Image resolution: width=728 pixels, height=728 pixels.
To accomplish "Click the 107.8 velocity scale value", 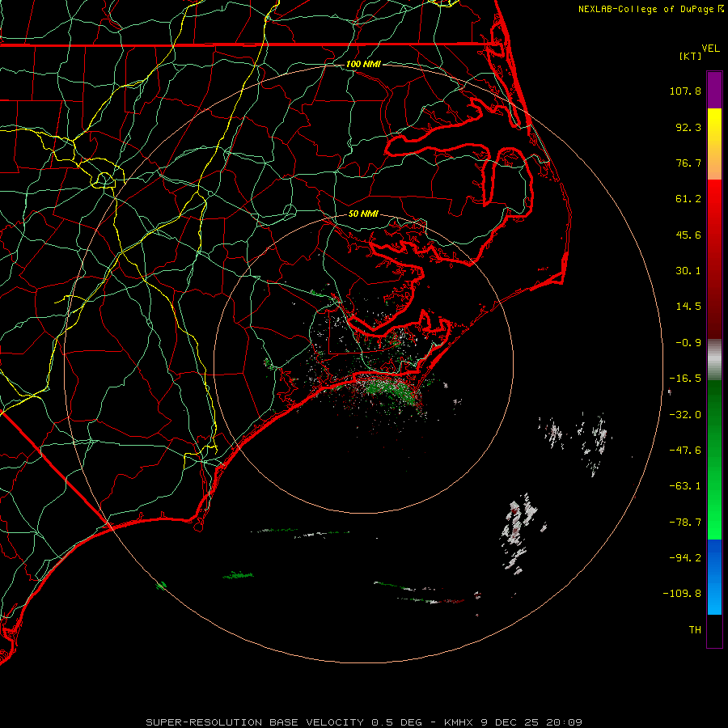I will [685, 91].
